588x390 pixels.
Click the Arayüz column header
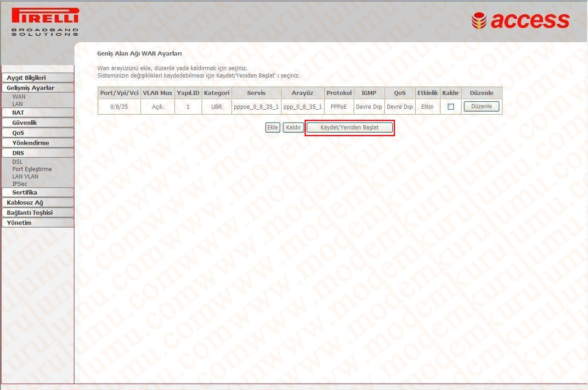coord(303,93)
